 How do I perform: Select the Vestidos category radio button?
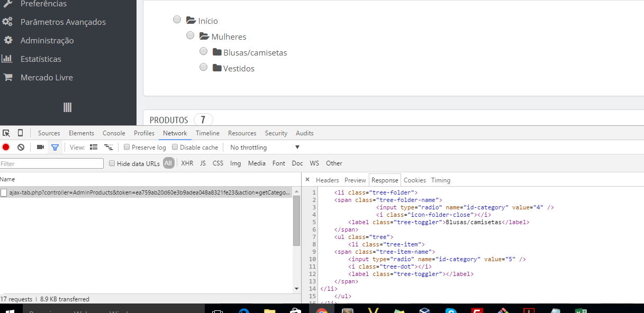(203, 67)
